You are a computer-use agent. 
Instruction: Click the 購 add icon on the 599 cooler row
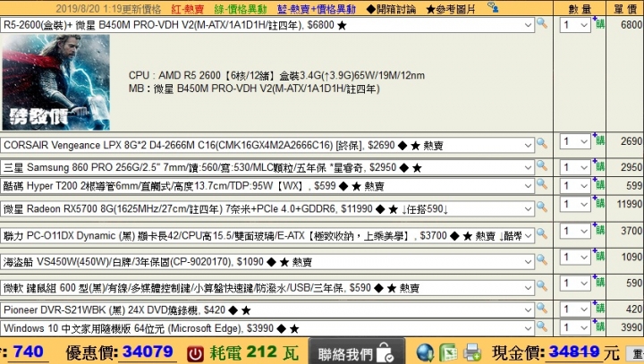598,184
